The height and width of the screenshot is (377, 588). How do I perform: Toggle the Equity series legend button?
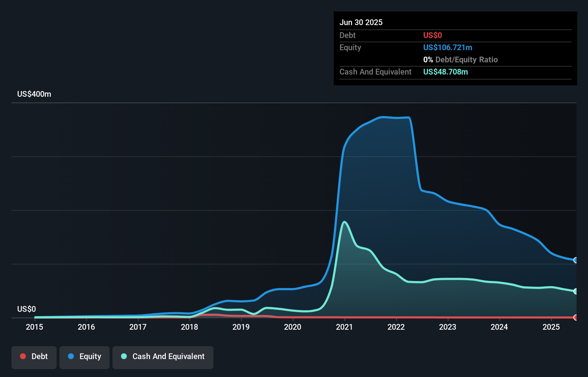[x=85, y=357]
